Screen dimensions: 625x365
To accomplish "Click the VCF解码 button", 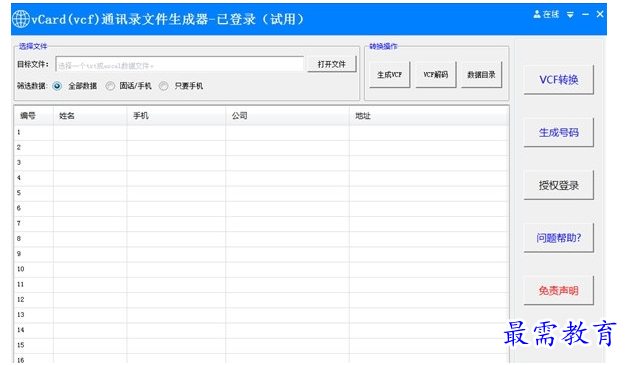I will 435,75.
